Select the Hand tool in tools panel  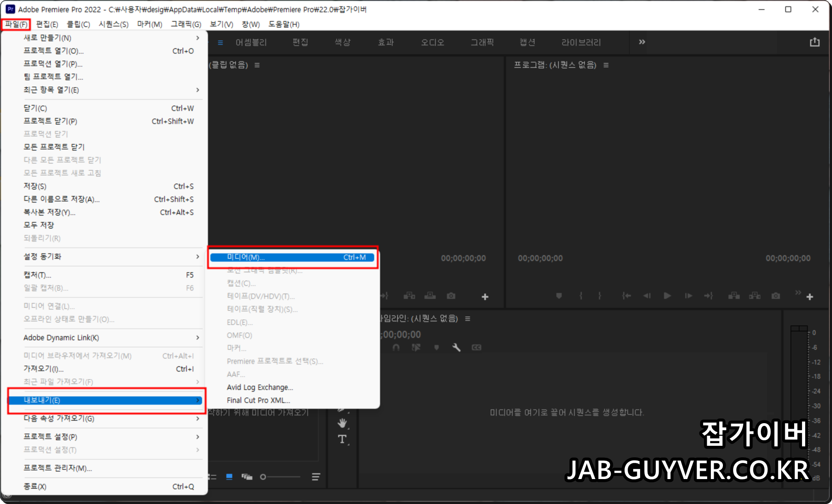(342, 423)
